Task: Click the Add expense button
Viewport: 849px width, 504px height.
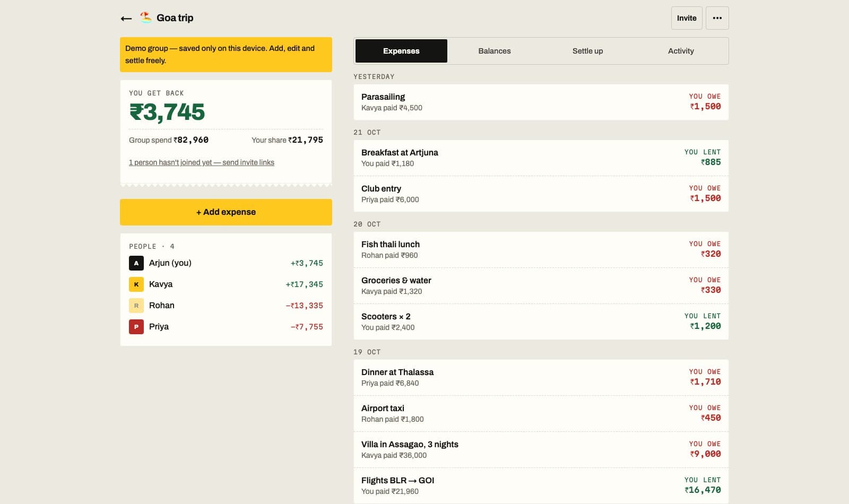Action: point(226,212)
